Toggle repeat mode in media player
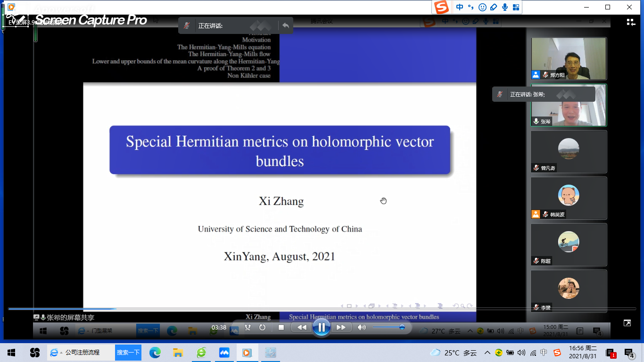 click(262, 327)
